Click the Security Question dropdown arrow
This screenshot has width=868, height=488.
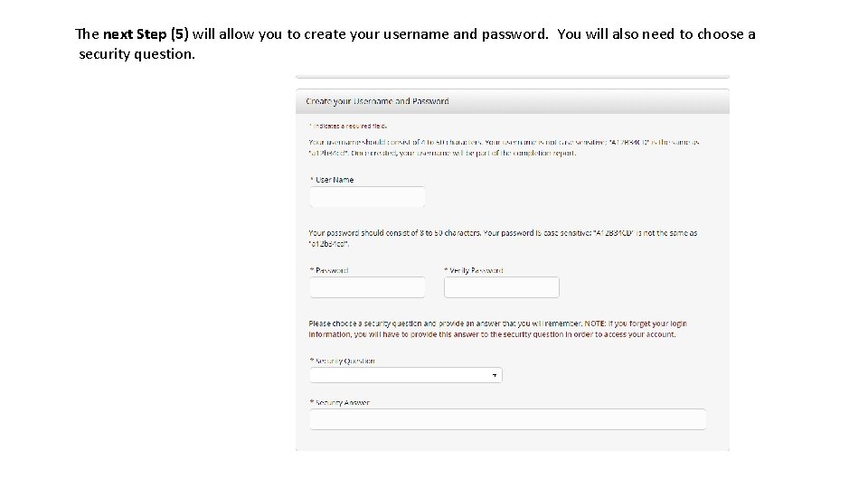tap(495, 375)
